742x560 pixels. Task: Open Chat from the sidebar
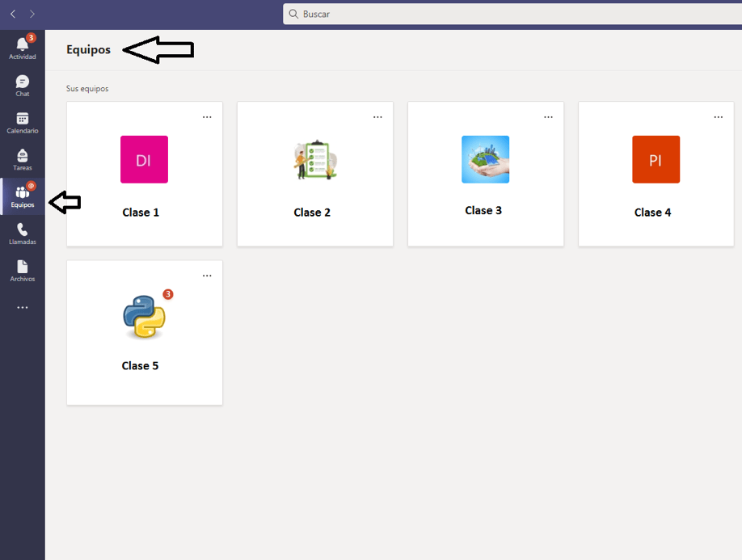pyautogui.click(x=23, y=86)
